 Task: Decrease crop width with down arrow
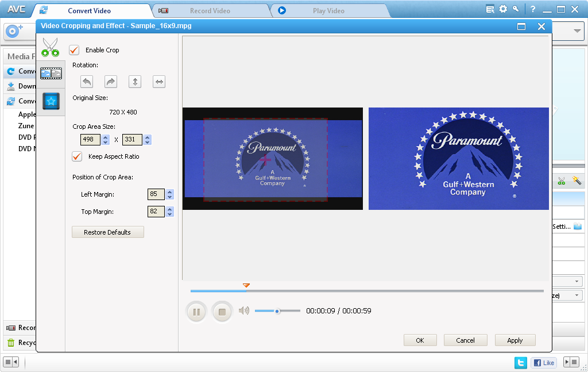click(x=106, y=142)
